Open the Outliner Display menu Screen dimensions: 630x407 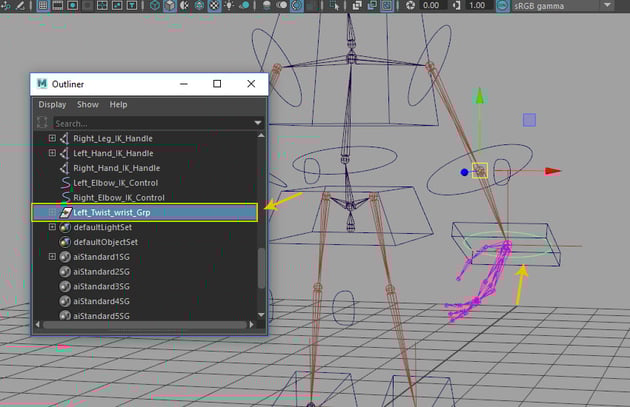(52, 105)
